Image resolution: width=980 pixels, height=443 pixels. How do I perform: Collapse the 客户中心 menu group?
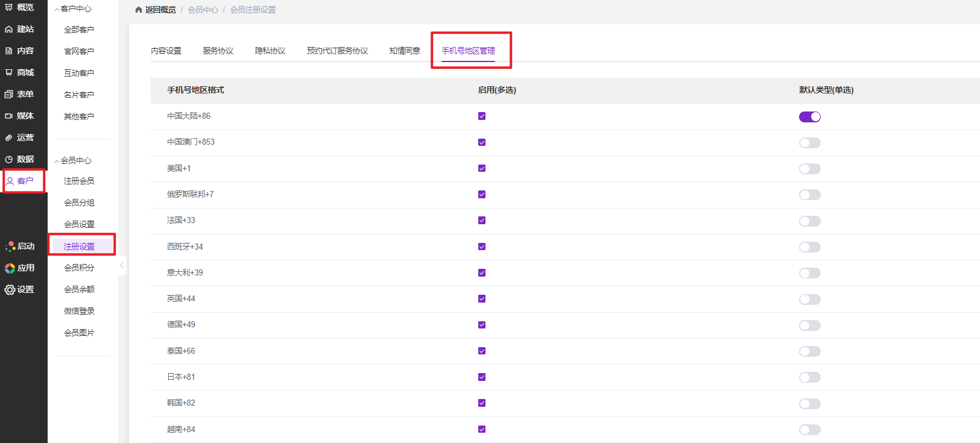57,9
